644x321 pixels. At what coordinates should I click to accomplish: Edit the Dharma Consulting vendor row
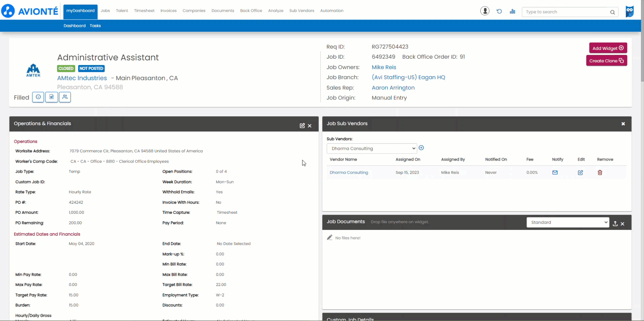click(x=580, y=172)
